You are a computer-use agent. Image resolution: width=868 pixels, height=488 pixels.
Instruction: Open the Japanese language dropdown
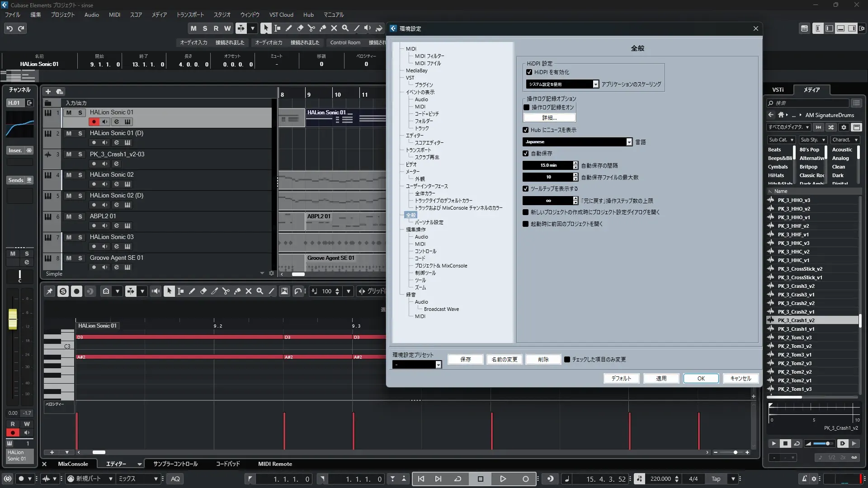coord(629,142)
